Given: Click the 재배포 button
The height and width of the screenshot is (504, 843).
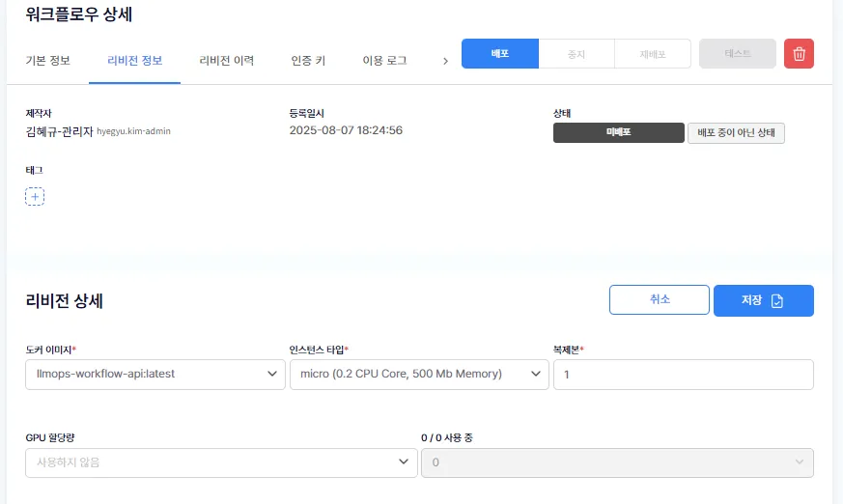Looking at the screenshot, I should (x=653, y=54).
